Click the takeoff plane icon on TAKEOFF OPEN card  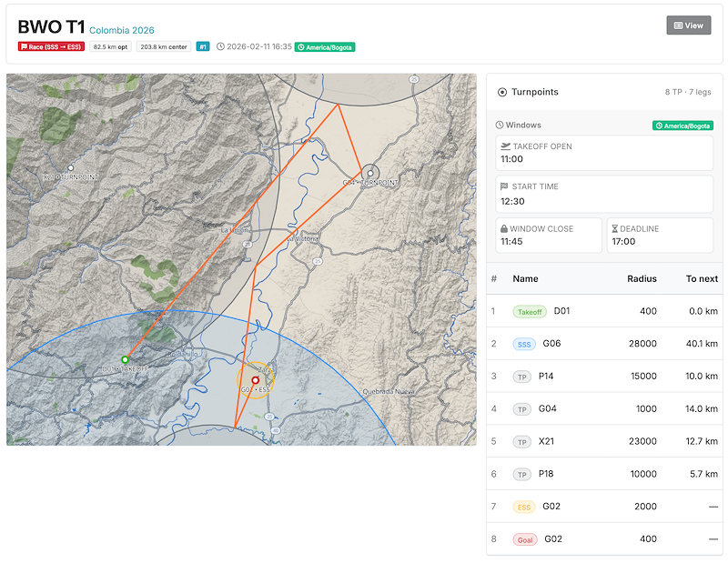point(505,146)
